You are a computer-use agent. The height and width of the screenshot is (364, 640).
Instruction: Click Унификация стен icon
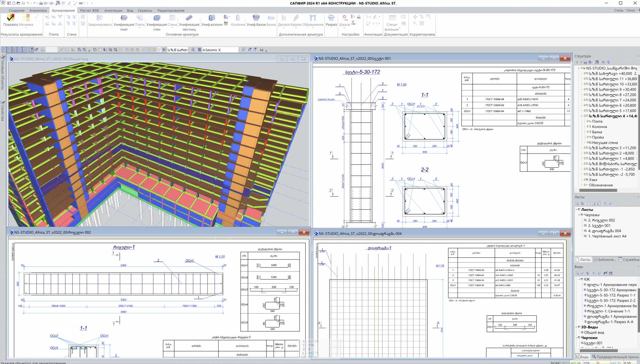point(157,18)
